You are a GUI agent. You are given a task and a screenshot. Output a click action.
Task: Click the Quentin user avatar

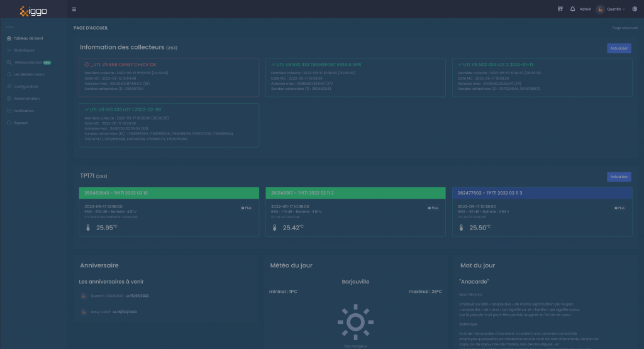click(600, 9)
